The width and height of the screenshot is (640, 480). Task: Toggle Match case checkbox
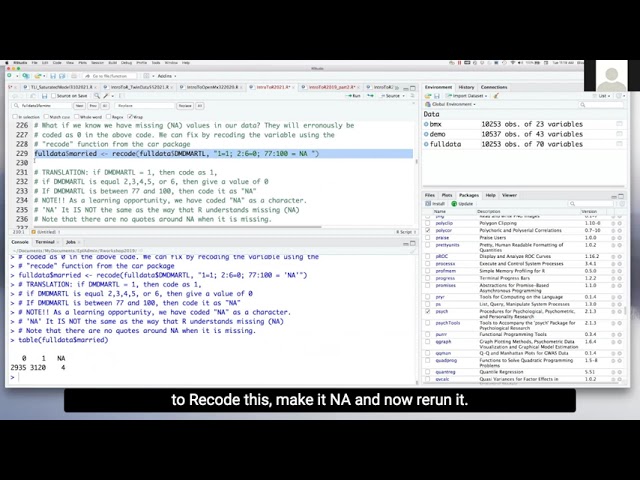coord(46,117)
